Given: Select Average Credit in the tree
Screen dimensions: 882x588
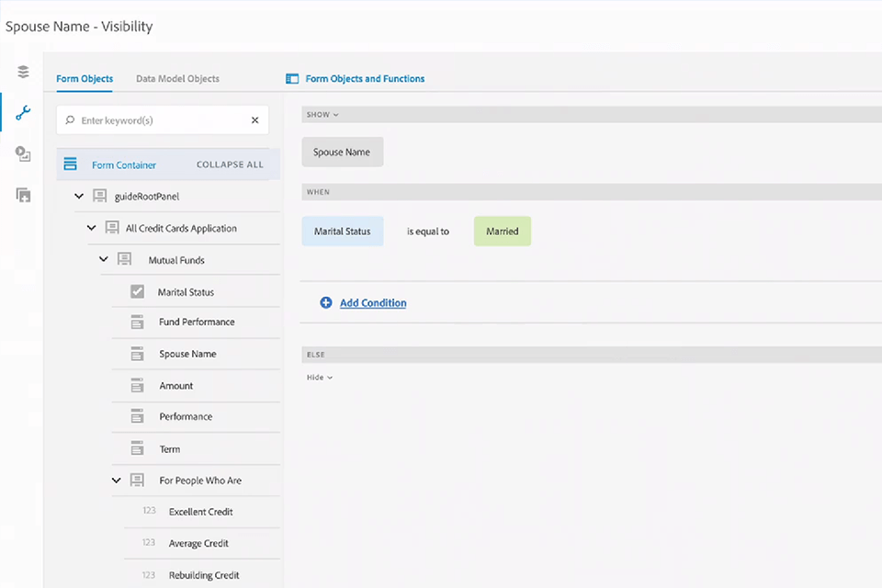Looking at the screenshot, I should [x=198, y=543].
